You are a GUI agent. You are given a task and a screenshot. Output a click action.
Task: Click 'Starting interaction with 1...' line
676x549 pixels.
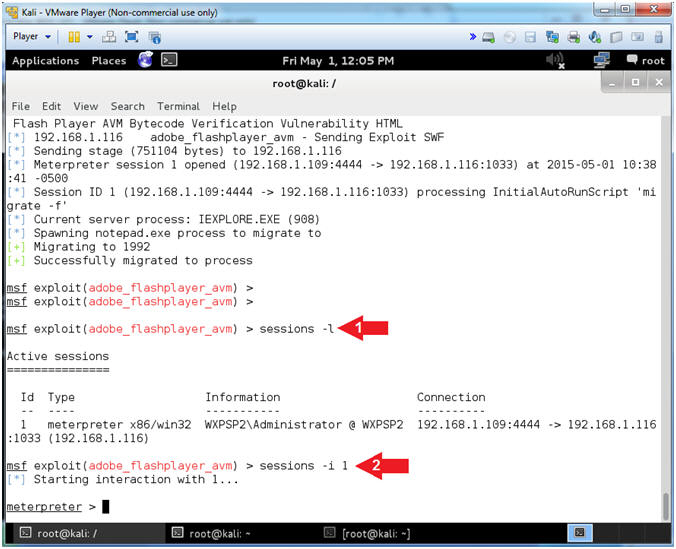point(136,480)
